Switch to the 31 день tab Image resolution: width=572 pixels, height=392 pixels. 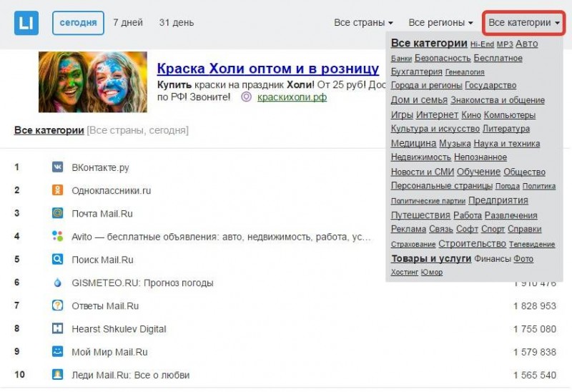point(177,23)
